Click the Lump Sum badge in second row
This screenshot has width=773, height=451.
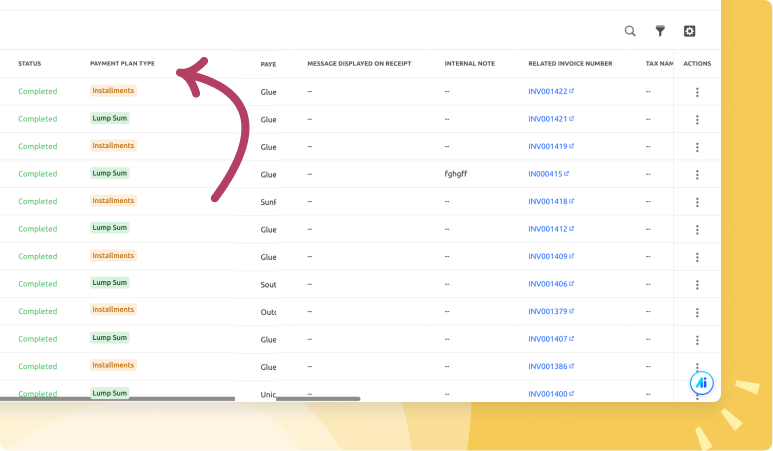coord(110,118)
